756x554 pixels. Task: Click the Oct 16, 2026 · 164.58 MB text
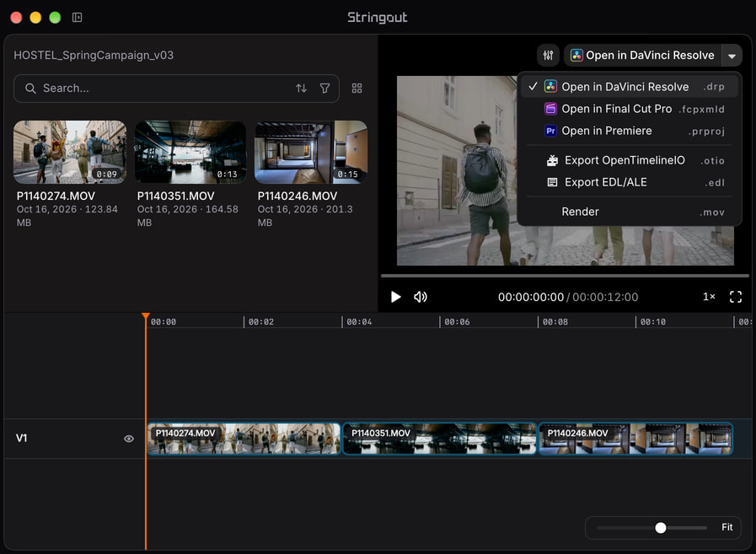click(x=188, y=216)
